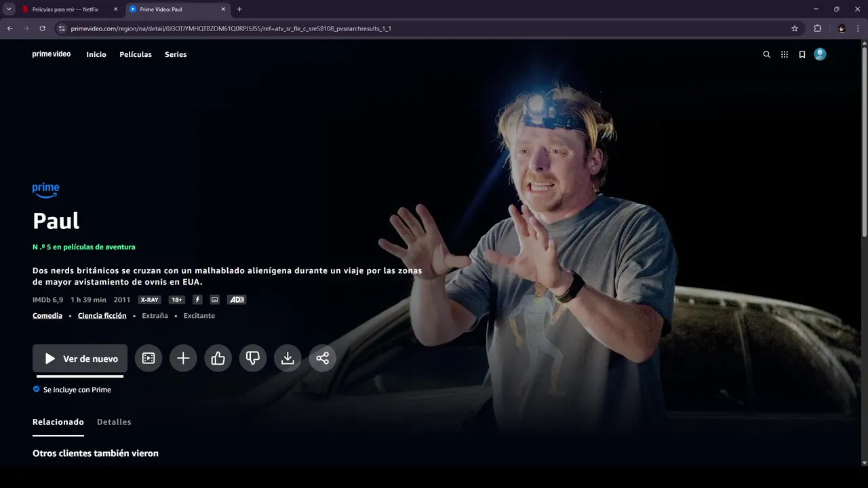Switch to the Relacionado tab

(x=58, y=422)
